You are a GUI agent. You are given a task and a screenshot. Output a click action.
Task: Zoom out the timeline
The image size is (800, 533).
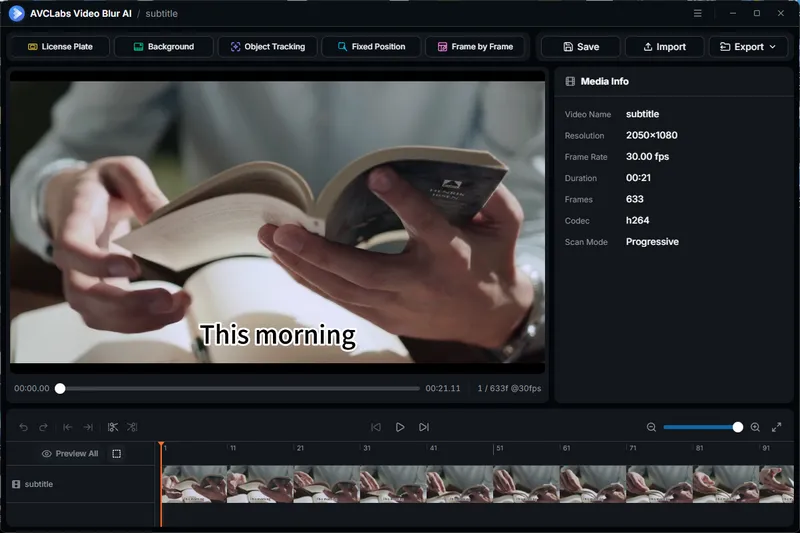coord(652,427)
